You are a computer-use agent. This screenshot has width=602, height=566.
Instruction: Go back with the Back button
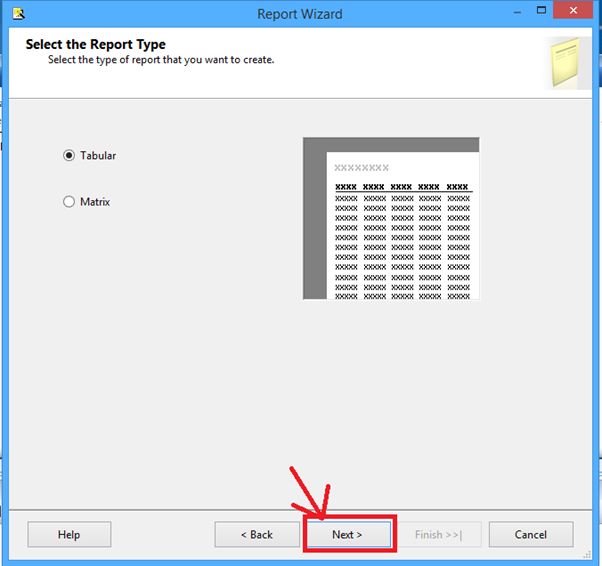tap(257, 534)
